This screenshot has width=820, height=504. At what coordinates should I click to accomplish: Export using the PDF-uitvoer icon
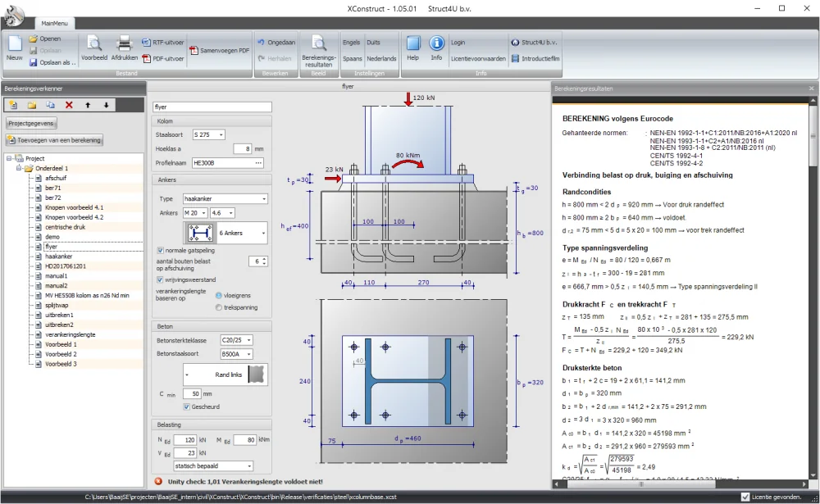(x=147, y=58)
